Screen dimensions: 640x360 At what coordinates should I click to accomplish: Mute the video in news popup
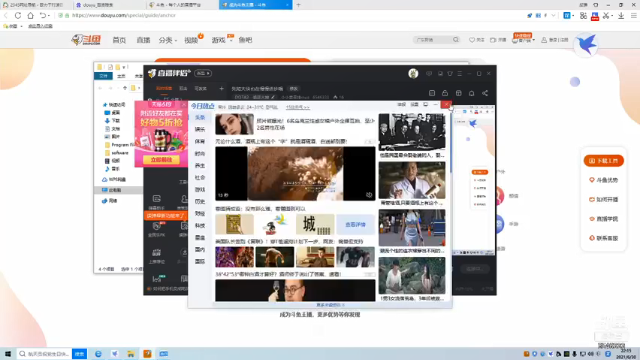click(369, 195)
